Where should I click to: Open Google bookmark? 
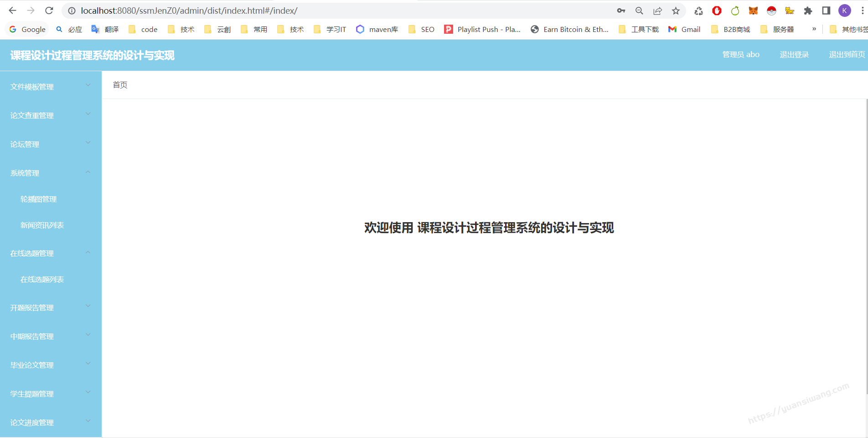(x=27, y=29)
